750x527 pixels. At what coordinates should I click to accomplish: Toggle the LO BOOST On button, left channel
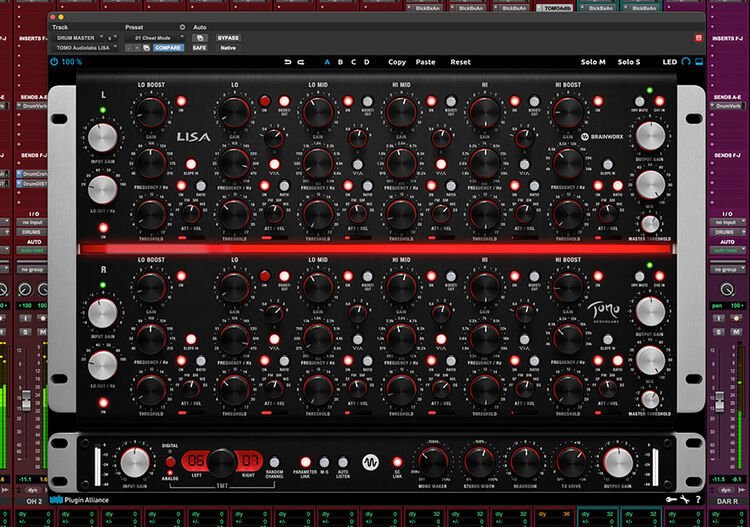coord(180,102)
